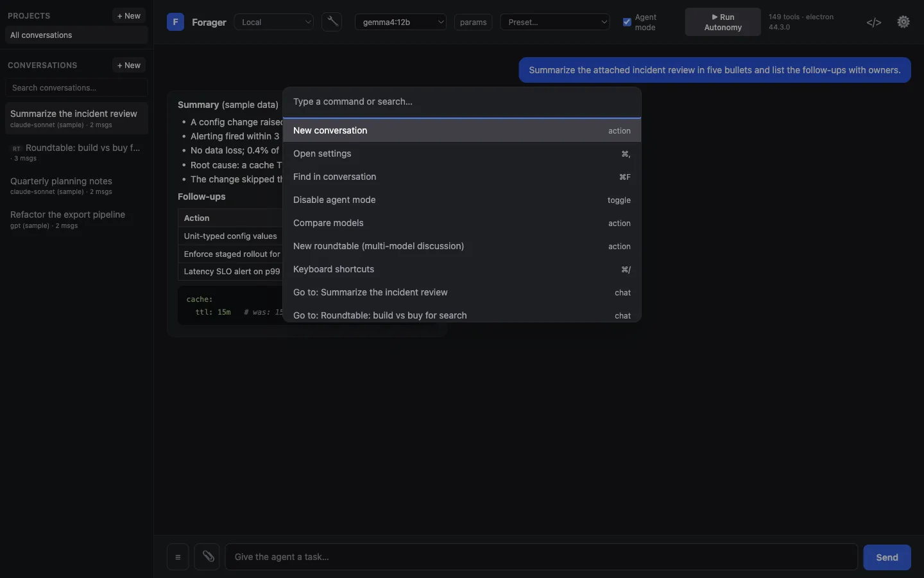
Task: Select Find in conversation command
Action: point(462,177)
